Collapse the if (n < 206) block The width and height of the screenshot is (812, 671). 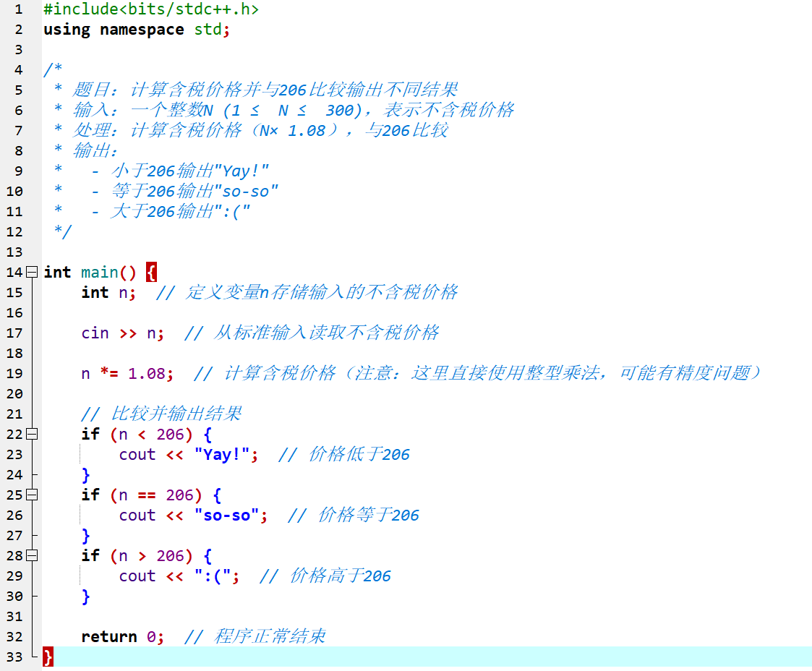pos(32,434)
